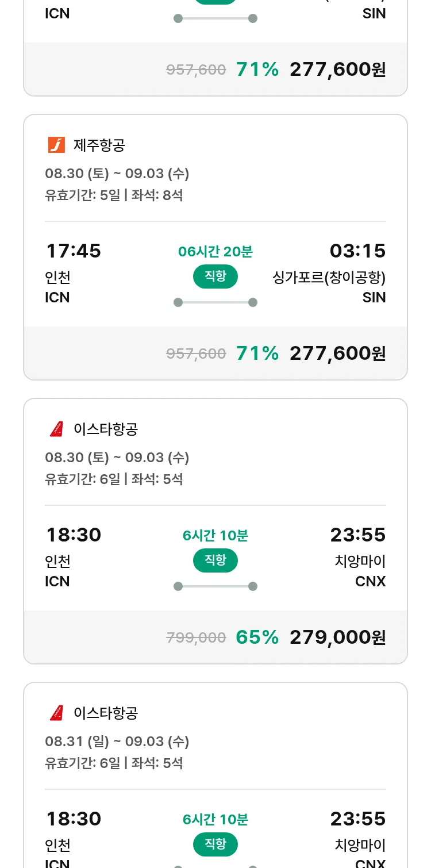The height and width of the screenshot is (868, 431).
Task: Click the route line on the 279,000원 flight card
Action: pos(215,586)
